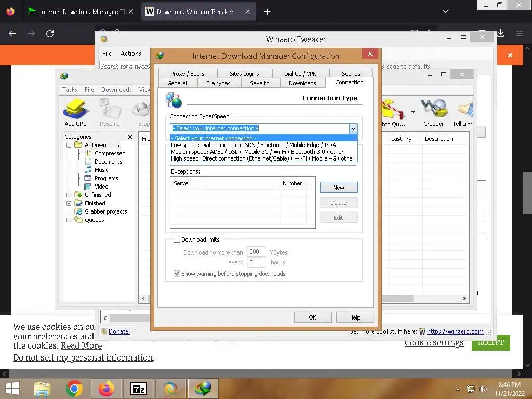The width and height of the screenshot is (532, 399).
Task: Pick the 'Select your internet connection' list entry
Action: 263,138
